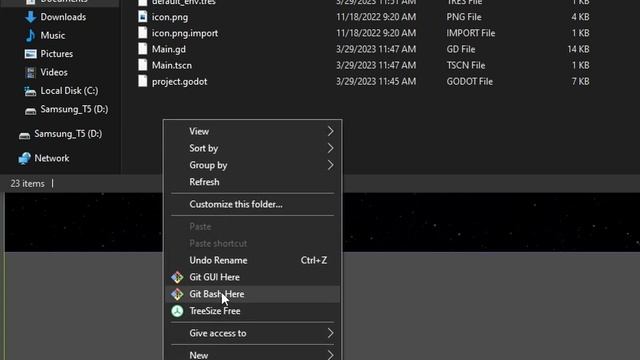This screenshot has width=640, height=360.
Task: Open Pictures in navigation pane
Action: coord(56,54)
